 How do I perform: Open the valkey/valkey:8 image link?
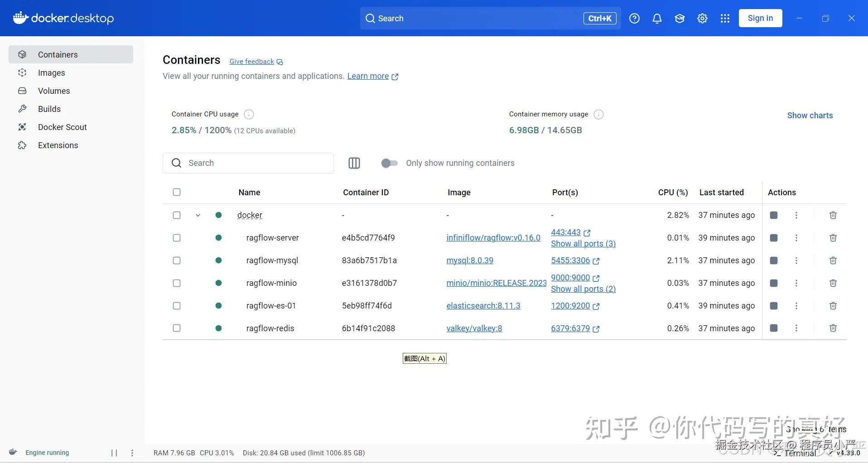click(474, 328)
